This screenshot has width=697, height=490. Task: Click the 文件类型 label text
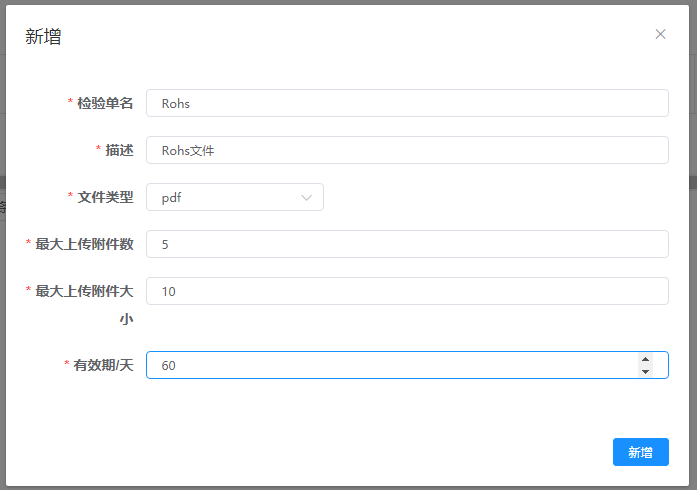[105, 197]
